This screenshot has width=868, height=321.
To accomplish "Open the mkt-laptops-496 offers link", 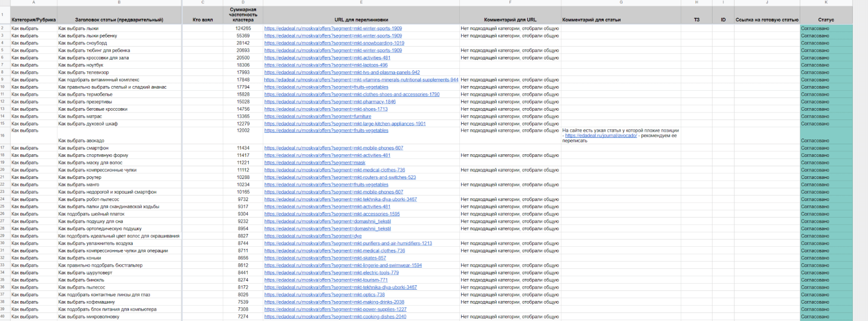I will 326,65.
